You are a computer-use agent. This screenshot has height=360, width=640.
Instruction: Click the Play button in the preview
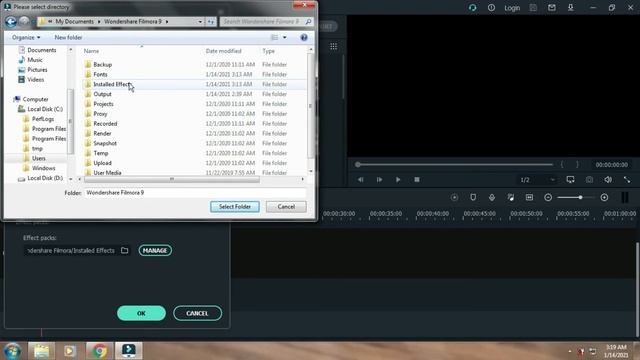398,180
